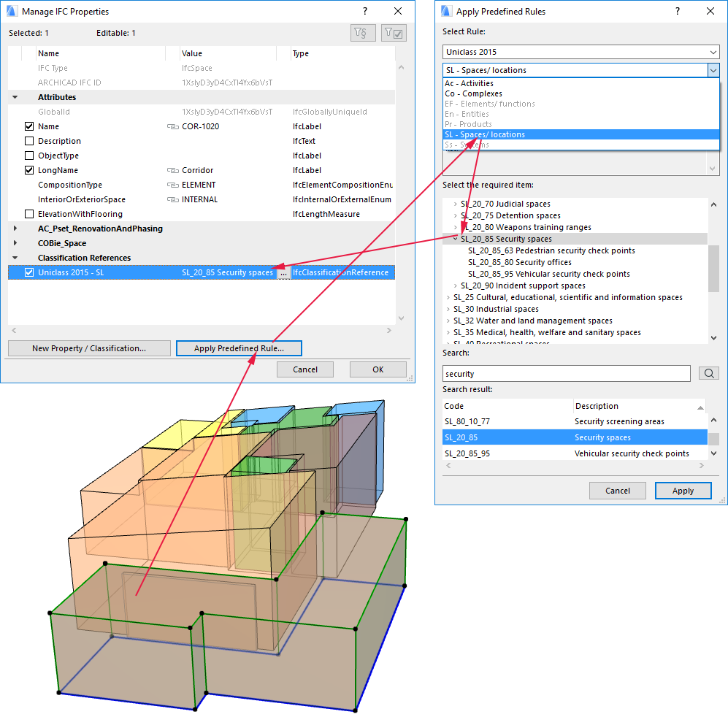Close the Apply Predefined Rules dialog
728x717 pixels.
[x=710, y=11]
